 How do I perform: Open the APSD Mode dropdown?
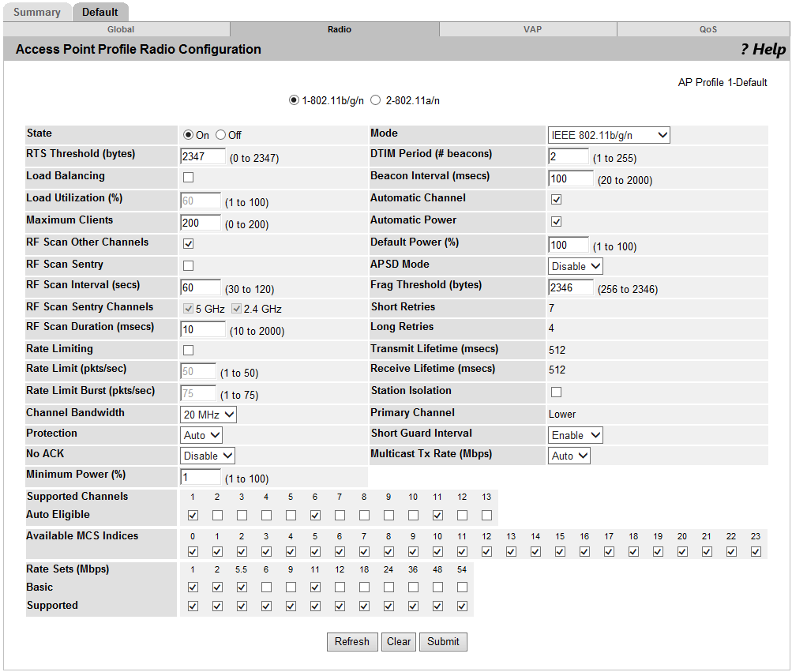click(574, 266)
